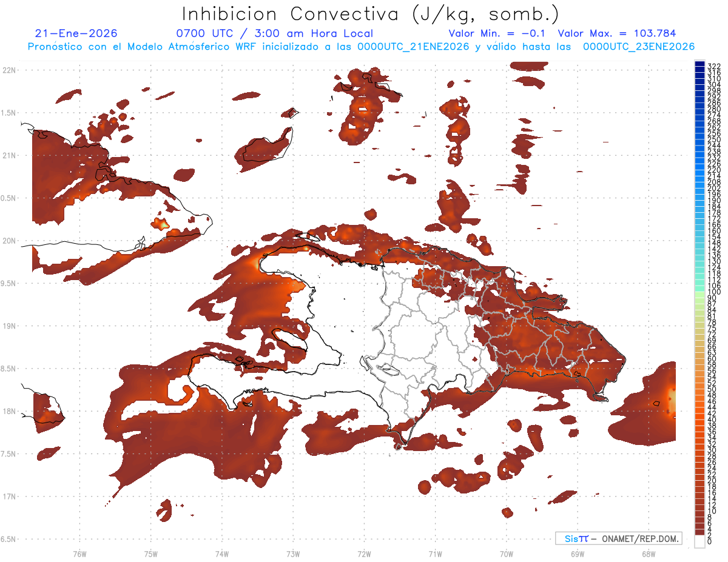The image size is (728, 562).
Task: Click the '322' value on the color scale
Action: [x=714, y=66]
